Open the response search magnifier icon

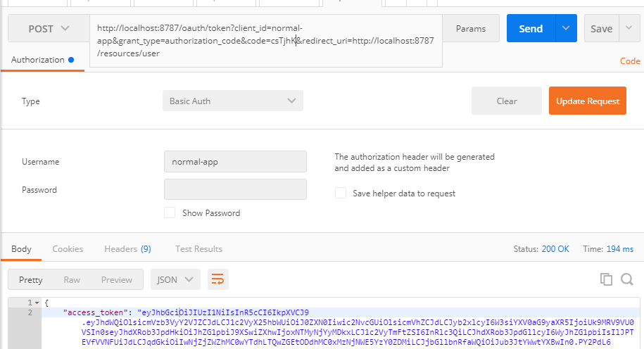[x=626, y=279]
